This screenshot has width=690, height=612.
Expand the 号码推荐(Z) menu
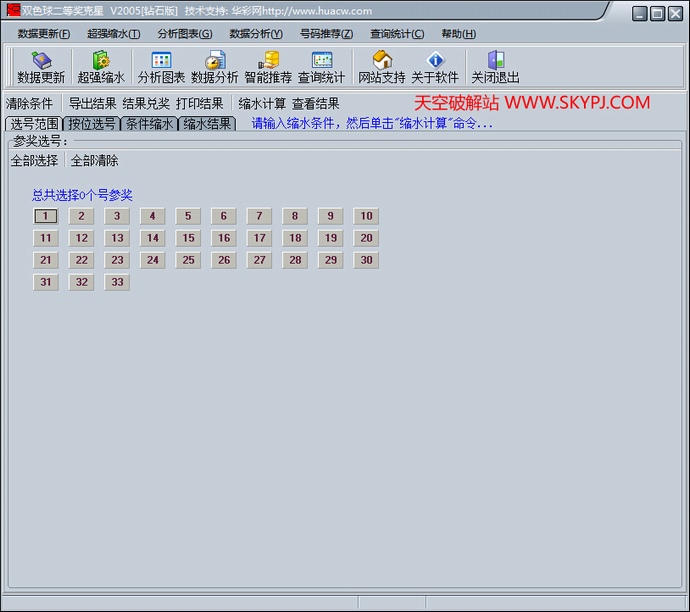(326, 34)
